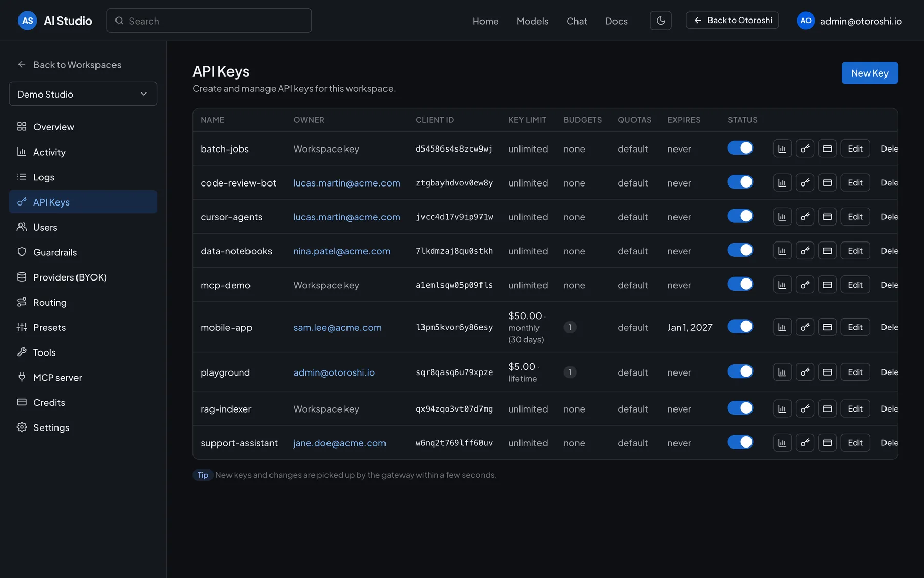Image resolution: width=924 pixels, height=578 pixels.
Task: Click key icon in batch-jobs row
Action: pyautogui.click(x=805, y=148)
